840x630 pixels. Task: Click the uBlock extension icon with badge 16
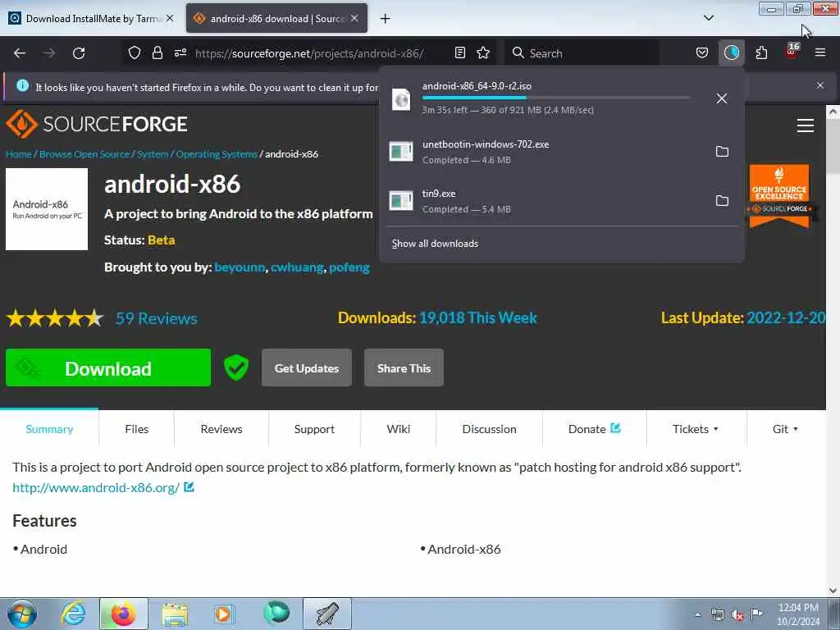(792, 52)
